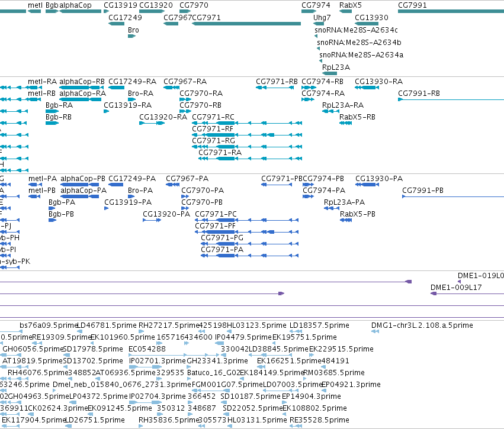This screenshot has height=429, width=504.
Task: Select protein CG13930-PA
Action: click(x=367, y=184)
